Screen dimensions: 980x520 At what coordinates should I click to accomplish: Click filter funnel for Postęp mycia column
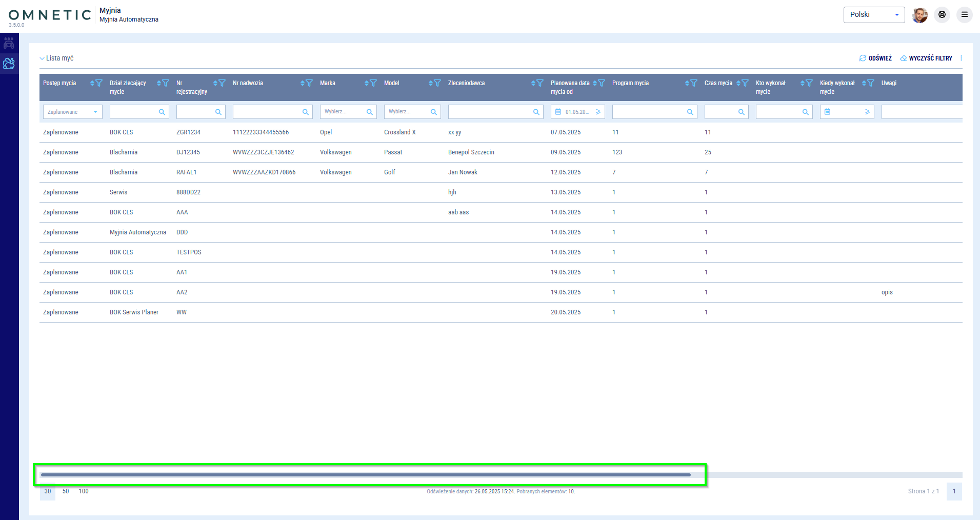pyautogui.click(x=99, y=83)
